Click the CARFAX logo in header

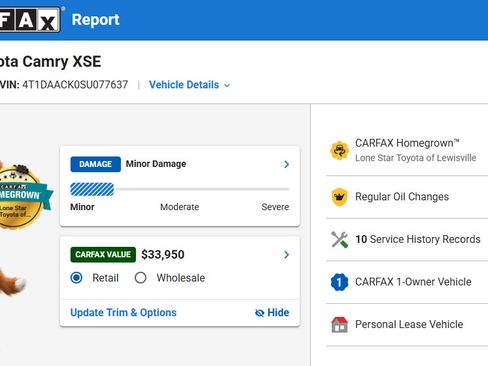30,20
